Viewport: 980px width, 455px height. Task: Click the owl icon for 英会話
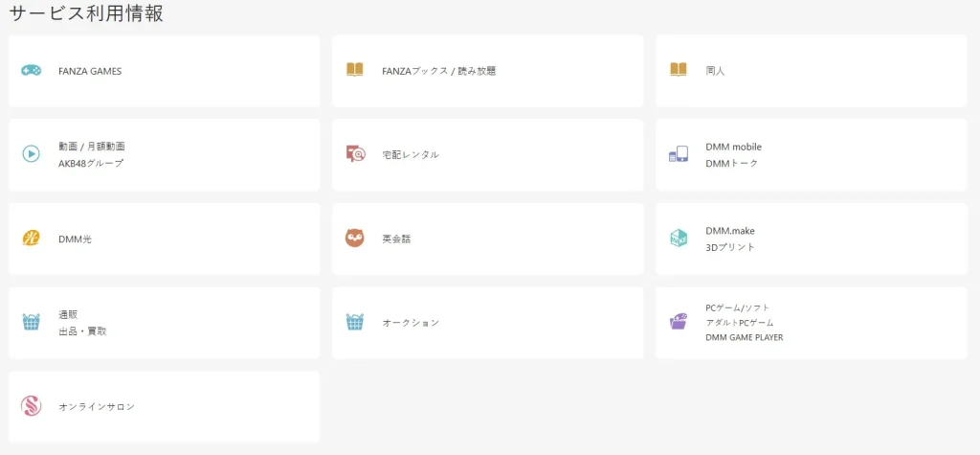point(354,239)
